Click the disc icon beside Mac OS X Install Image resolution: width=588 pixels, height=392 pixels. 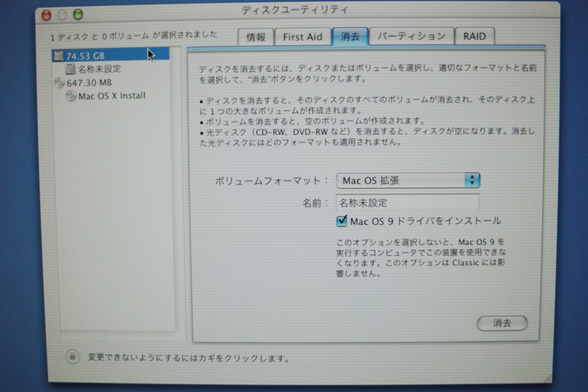click(x=71, y=96)
